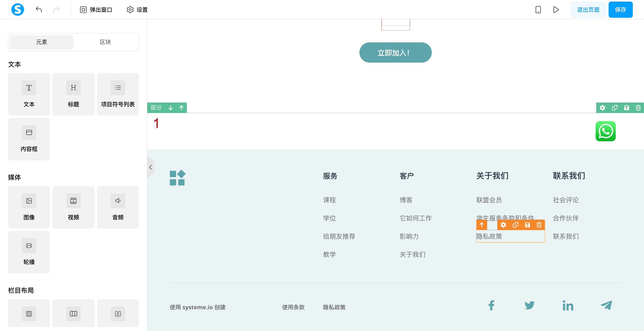Select the 标题 heading element
Screen dimensions: 644x331
(73, 94)
